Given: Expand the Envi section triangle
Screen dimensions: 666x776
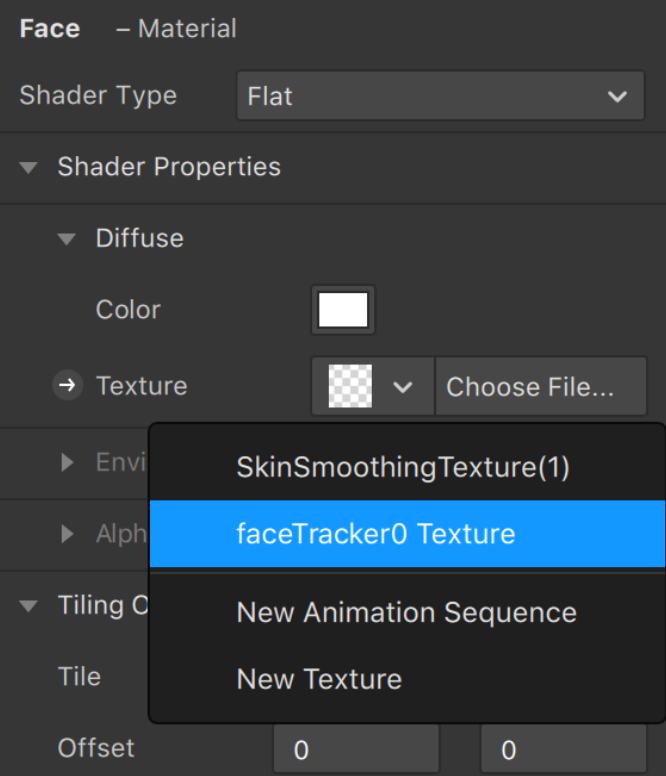Looking at the screenshot, I should [x=67, y=462].
